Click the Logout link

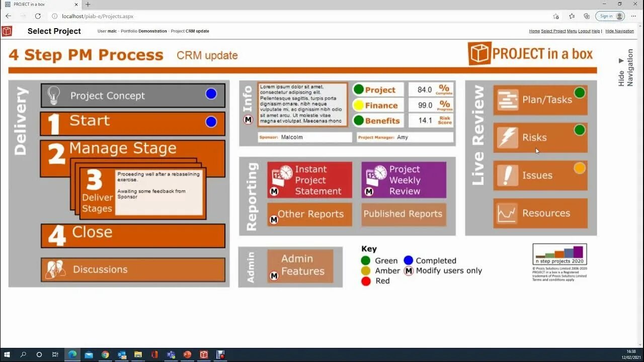pyautogui.click(x=584, y=31)
